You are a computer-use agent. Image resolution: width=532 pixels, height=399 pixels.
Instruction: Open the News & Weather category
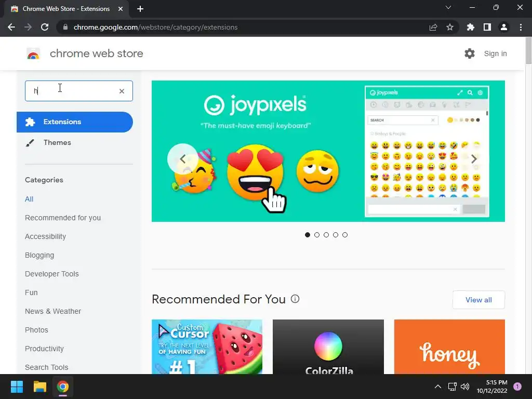tap(53, 311)
